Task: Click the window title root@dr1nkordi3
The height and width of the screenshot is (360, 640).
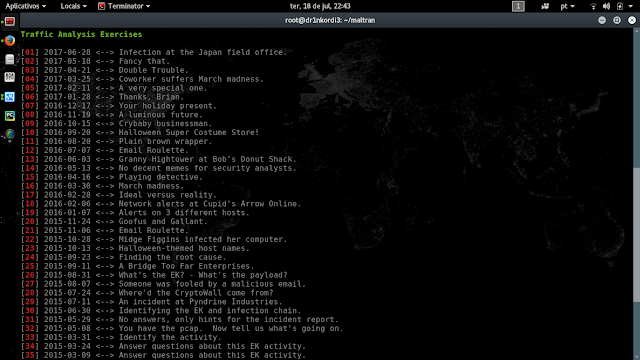Action: 330,20
